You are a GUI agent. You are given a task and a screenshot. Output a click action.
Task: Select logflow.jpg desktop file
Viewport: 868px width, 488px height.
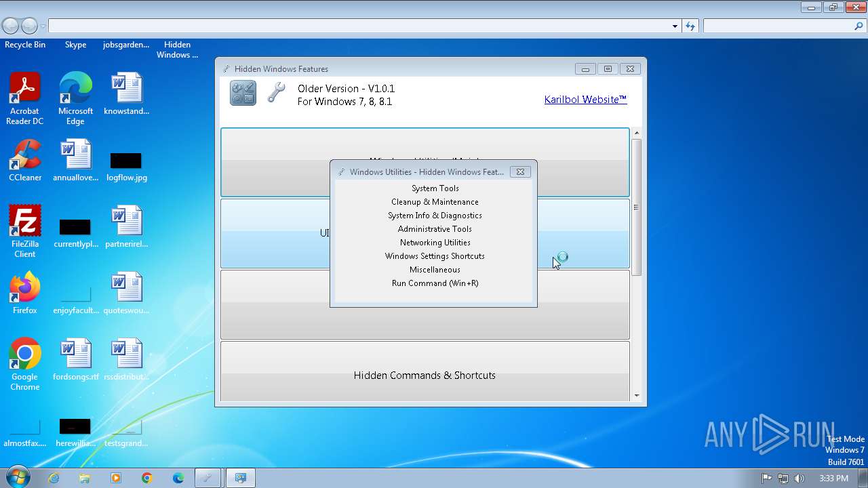126,167
